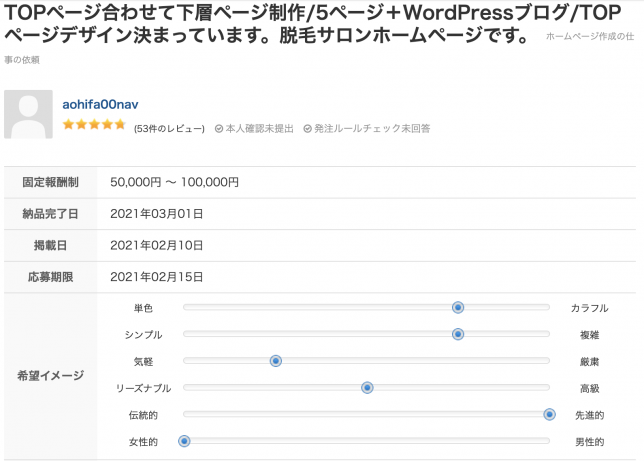644x461 pixels.
Task: Select the 50,000円 〜 100,000円 budget value
Action: click(175, 182)
